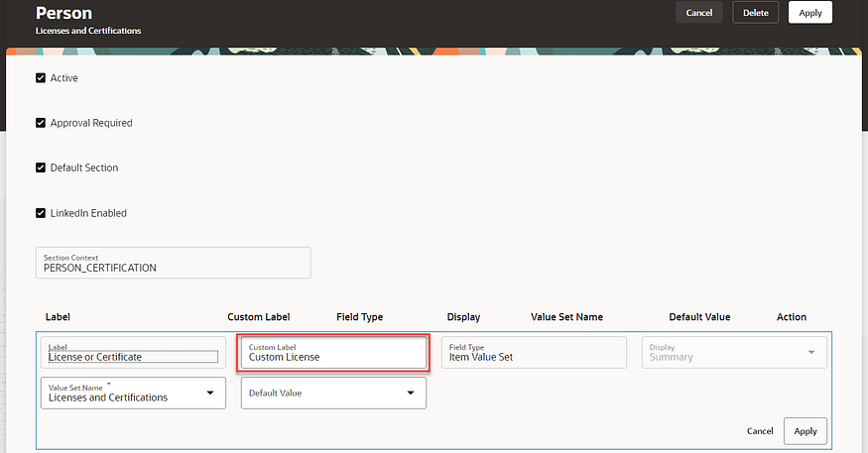Click the Display column header
The height and width of the screenshot is (453, 868).
coord(463,317)
